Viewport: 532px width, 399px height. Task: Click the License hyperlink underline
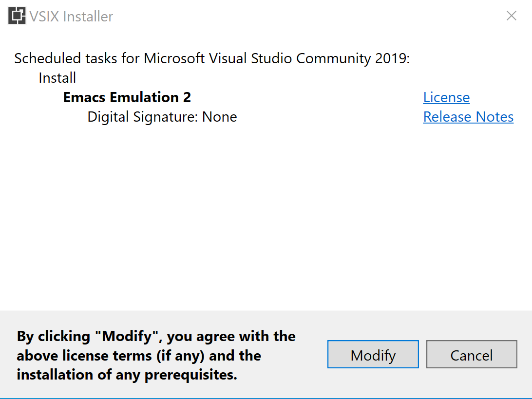446,104
